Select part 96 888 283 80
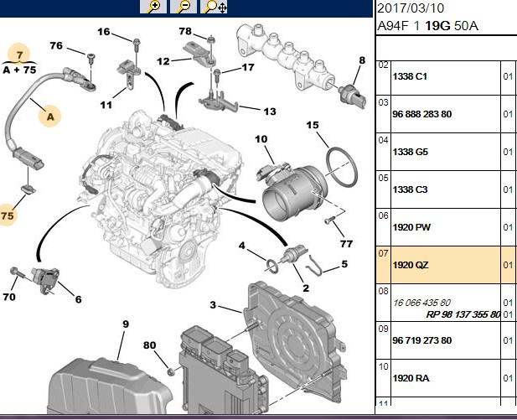517x420 pixels. coord(421,114)
